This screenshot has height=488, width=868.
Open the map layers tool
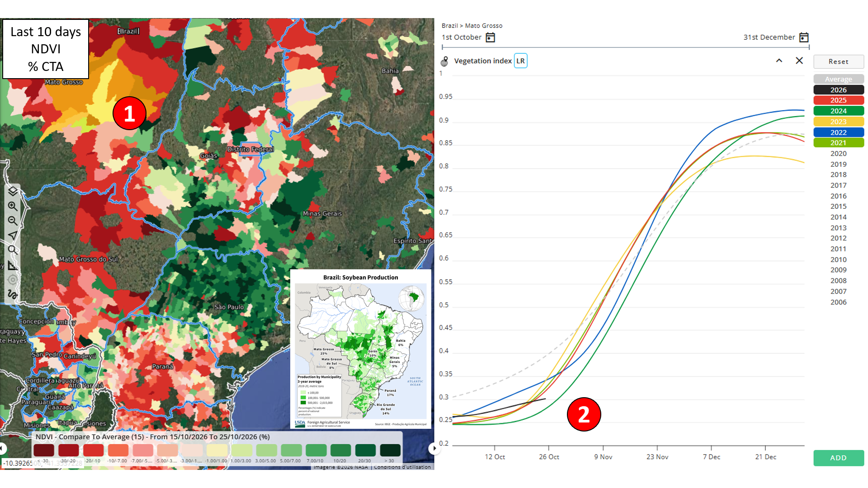[x=13, y=191]
